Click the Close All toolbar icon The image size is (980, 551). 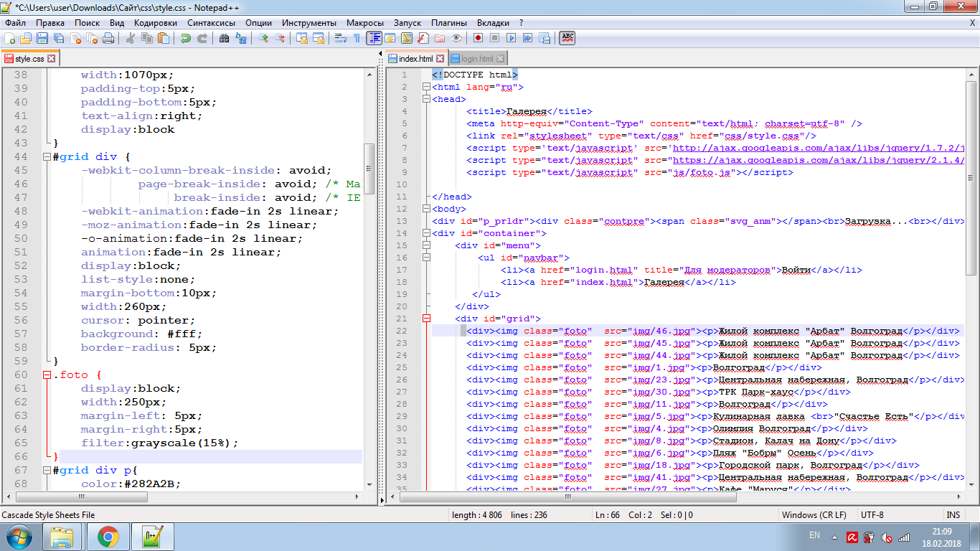tap(91, 38)
